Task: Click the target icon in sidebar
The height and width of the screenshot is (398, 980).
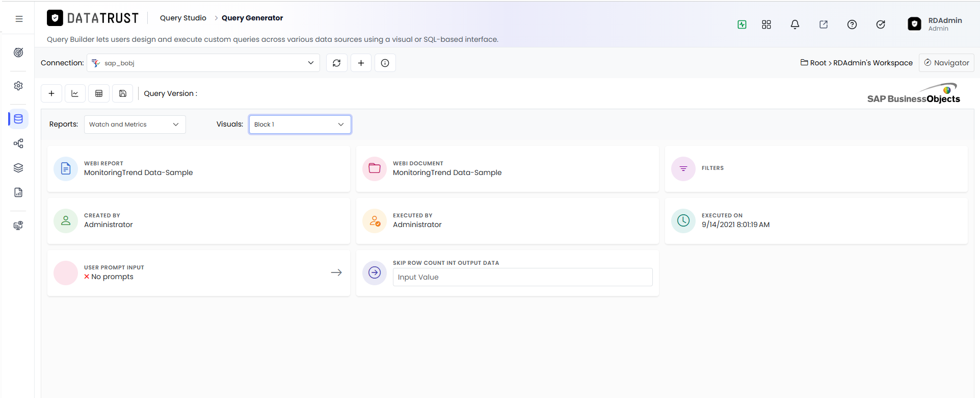Action: point(18,53)
